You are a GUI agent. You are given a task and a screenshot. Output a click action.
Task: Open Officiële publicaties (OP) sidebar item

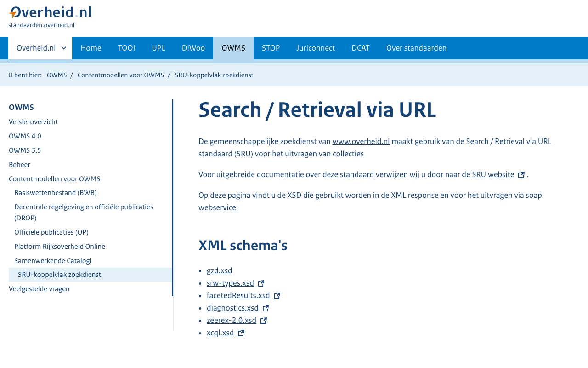pyautogui.click(x=51, y=232)
